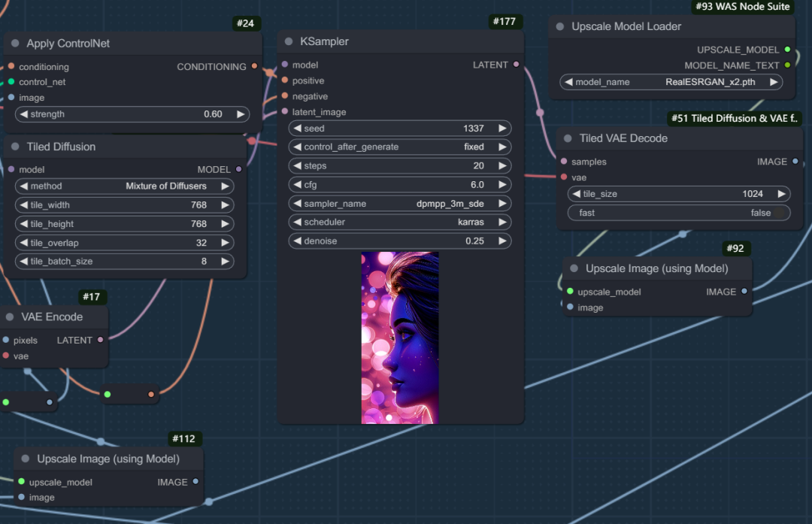Toggle the fast option in Tiled VAE Decode
Image resolution: width=812 pixels, height=524 pixels.
679,213
